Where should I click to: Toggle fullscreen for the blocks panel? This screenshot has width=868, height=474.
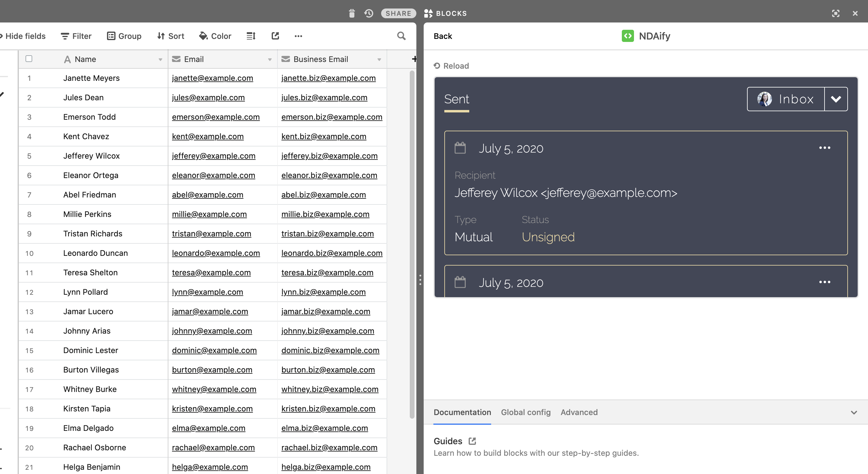tap(836, 13)
